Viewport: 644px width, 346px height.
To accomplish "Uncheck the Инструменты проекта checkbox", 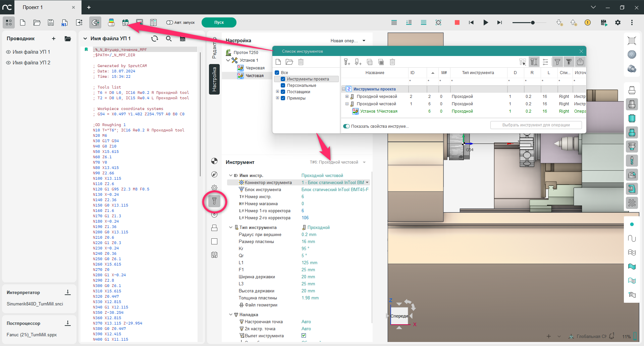I will point(283,79).
